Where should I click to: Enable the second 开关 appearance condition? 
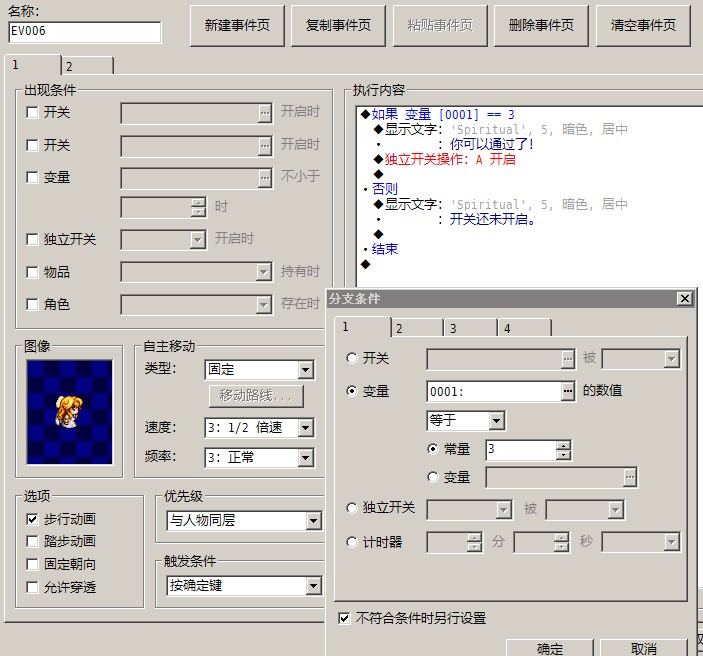point(32,145)
